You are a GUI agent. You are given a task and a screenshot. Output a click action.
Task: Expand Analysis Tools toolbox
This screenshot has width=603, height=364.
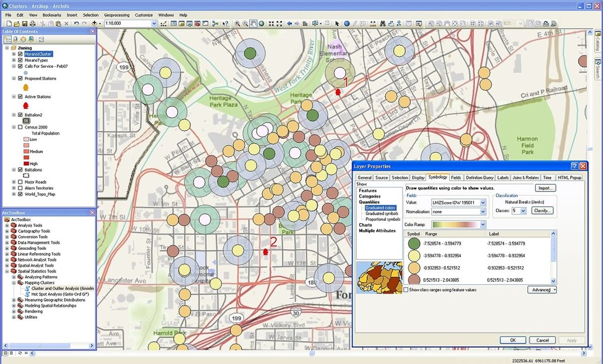tap(7, 226)
